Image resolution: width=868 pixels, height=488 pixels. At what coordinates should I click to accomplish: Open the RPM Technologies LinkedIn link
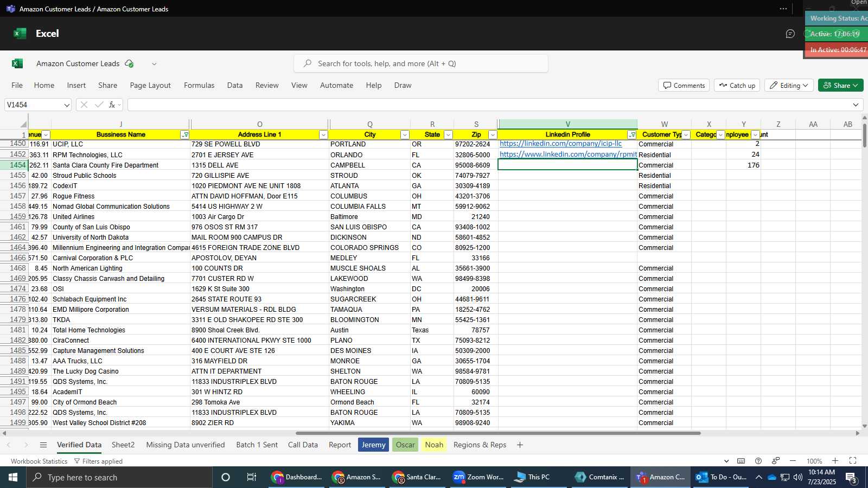[568, 155]
